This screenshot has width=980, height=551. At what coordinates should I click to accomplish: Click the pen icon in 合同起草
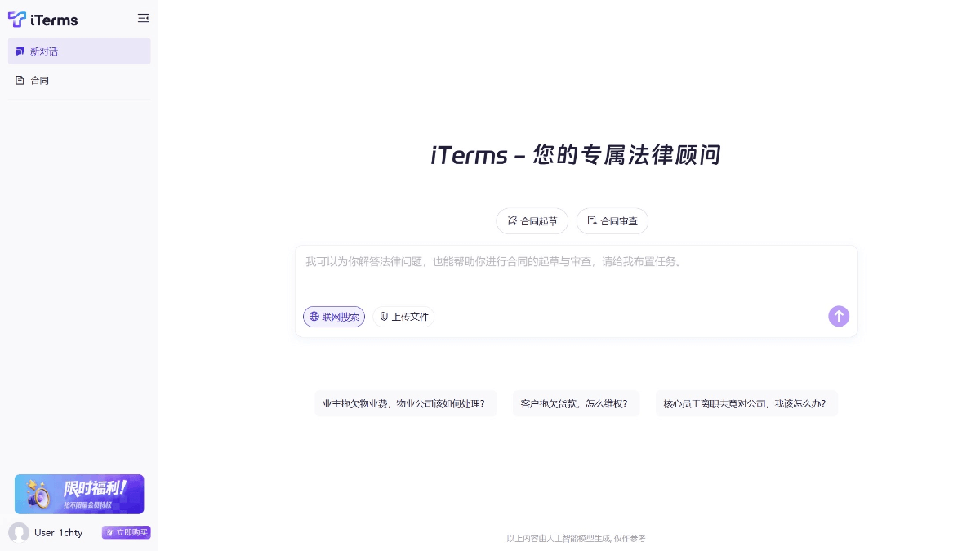pos(512,220)
